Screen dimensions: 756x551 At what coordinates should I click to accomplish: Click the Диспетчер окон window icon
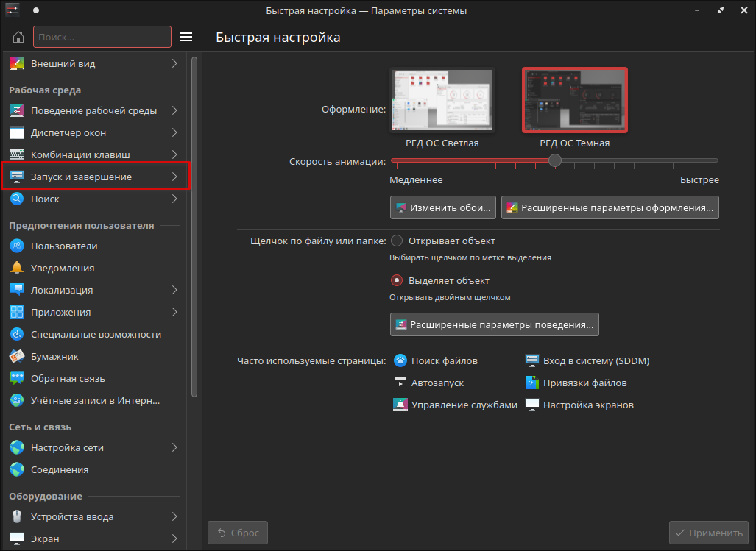tap(17, 133)
